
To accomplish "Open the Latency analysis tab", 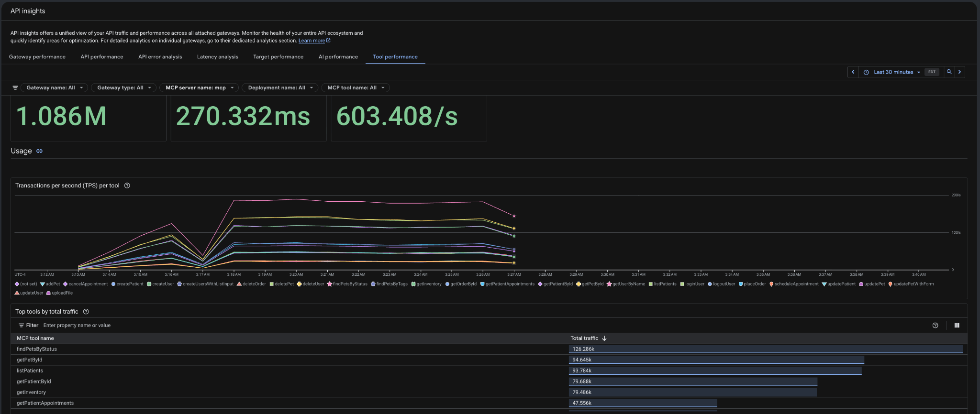I will 218,57.
